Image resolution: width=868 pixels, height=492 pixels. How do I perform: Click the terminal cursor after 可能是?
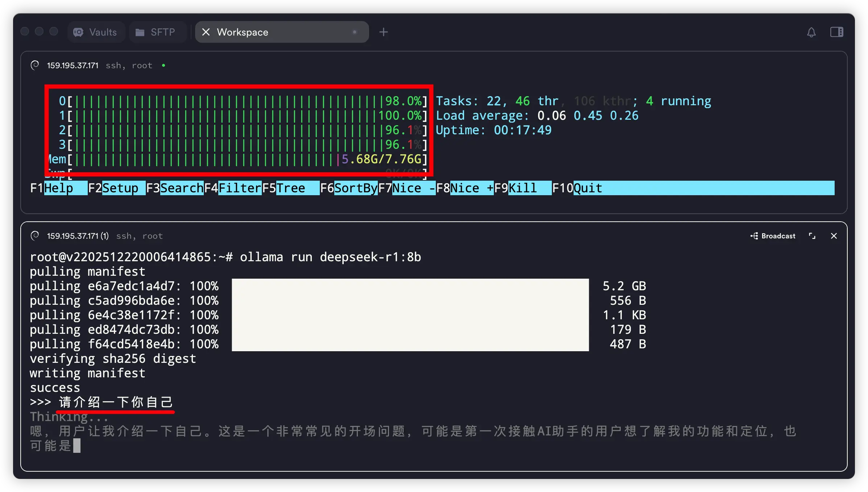pos(77,446)
